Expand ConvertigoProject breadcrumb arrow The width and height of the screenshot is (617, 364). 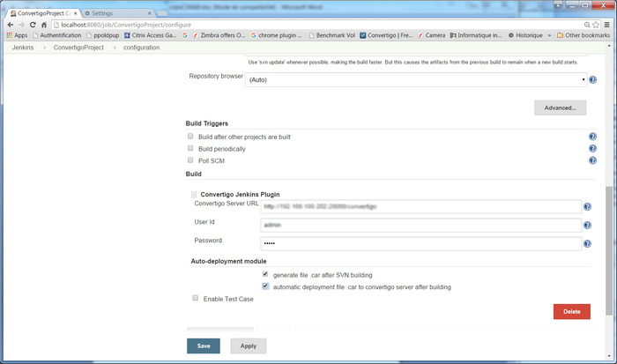(115, 48)
